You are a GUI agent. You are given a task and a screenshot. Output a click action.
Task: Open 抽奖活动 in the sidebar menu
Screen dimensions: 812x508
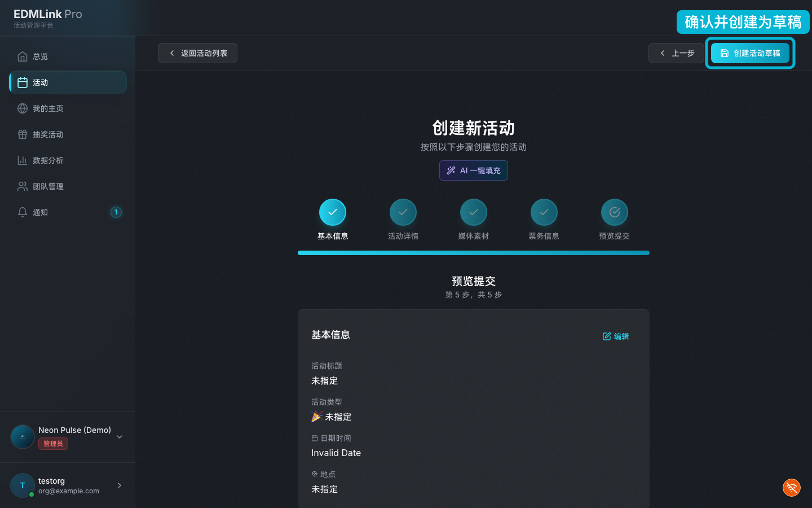(68, 134)
